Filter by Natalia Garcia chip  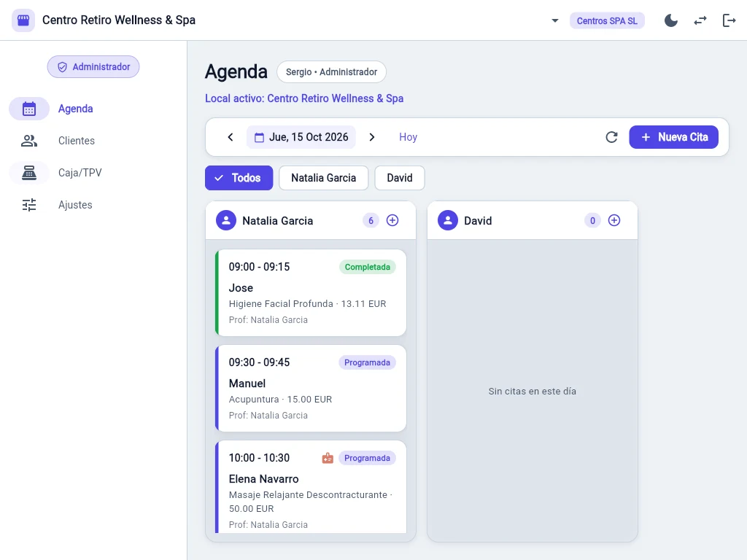coord(323,178)
